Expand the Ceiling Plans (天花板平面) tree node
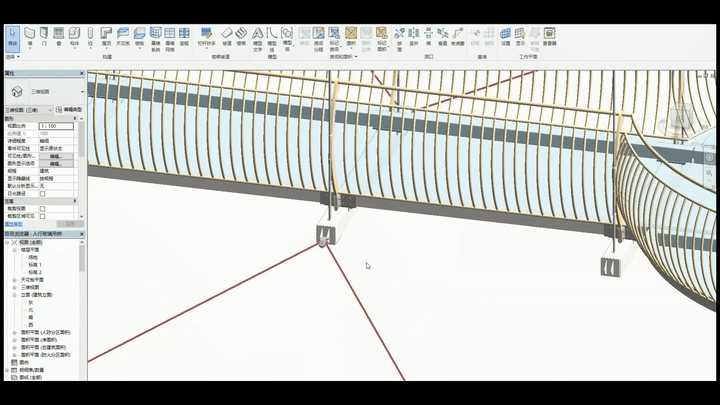This screenshot has width=720, height=405. coord(14,279)
